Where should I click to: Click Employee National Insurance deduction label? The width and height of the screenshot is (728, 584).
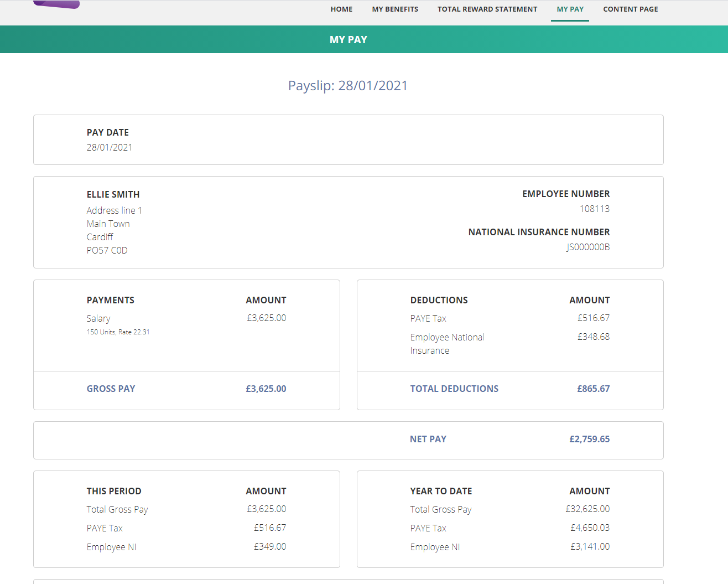coord(448,344)
